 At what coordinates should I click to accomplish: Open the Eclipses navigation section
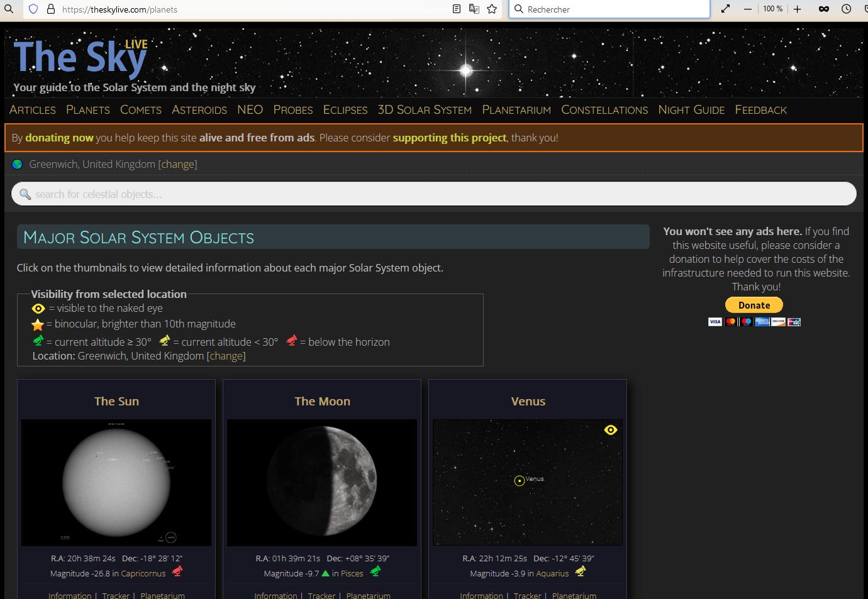click(x=345, y=110)
